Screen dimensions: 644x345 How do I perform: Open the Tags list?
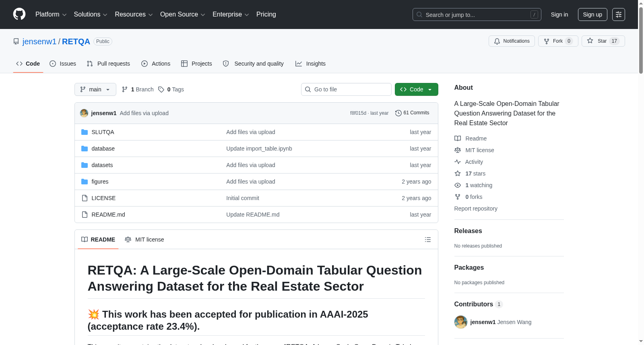click(x=171, y=89)
